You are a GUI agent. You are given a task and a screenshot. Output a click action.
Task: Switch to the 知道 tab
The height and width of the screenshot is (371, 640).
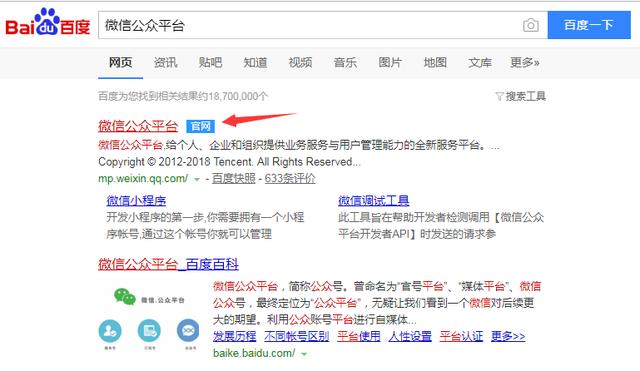pos(255,62)
